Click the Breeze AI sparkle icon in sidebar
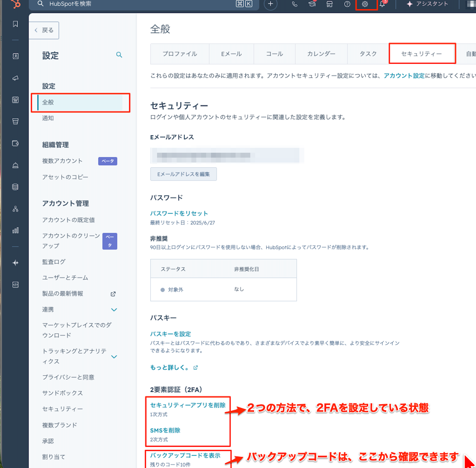 (x=15, y=263)
